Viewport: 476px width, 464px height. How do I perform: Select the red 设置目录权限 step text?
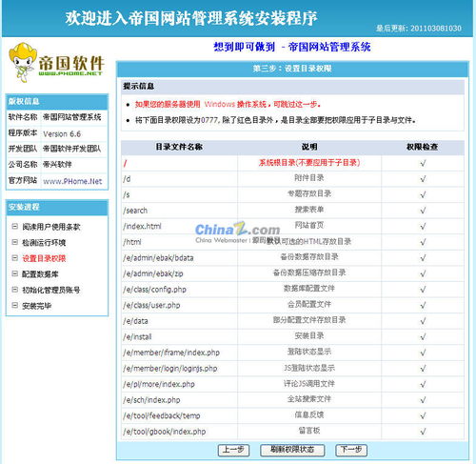click(x=44, y=258)
